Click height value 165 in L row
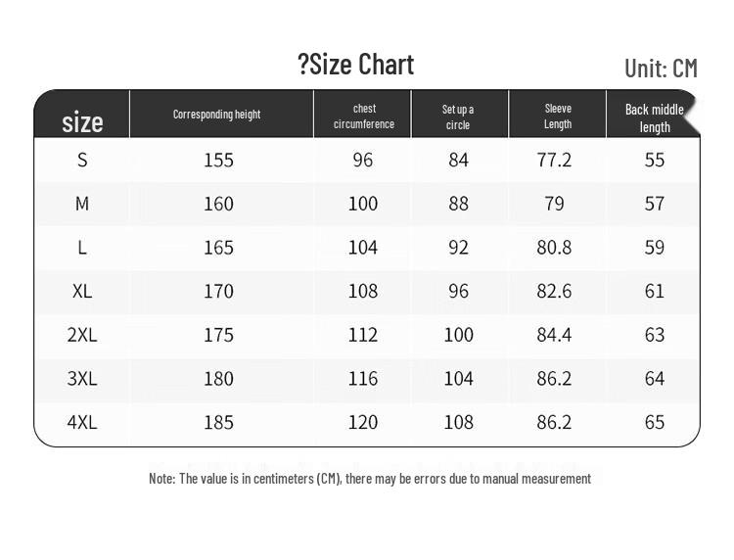 pos(218,248)
